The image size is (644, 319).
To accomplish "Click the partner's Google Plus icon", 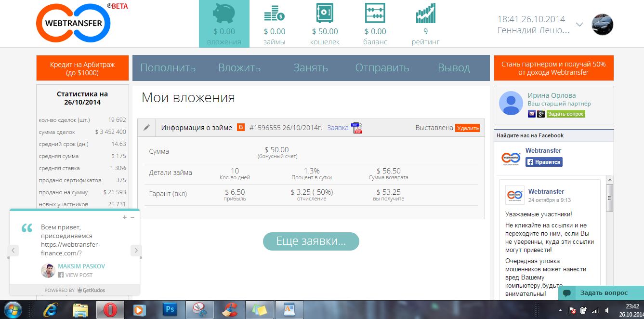I will coord(541,114).
